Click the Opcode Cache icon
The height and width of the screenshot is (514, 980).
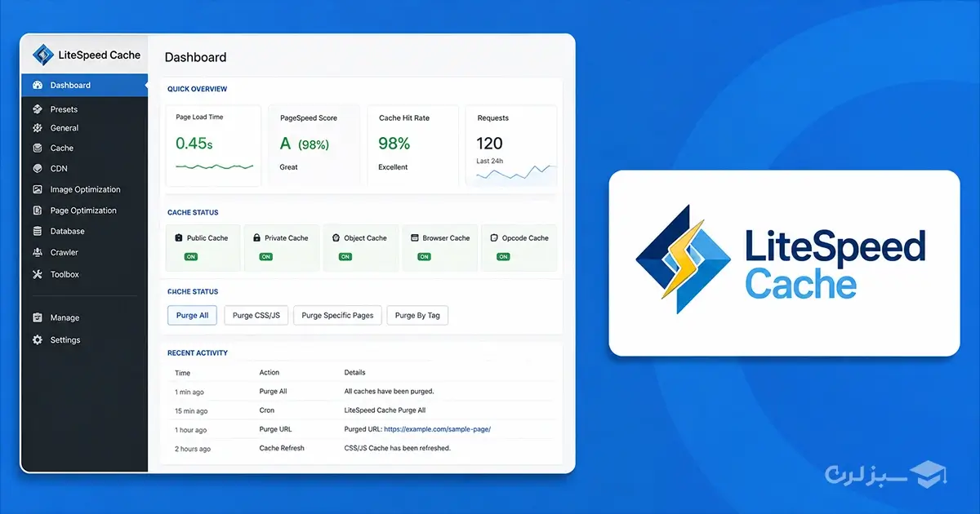pyautogui.click(x=494, y=238)
